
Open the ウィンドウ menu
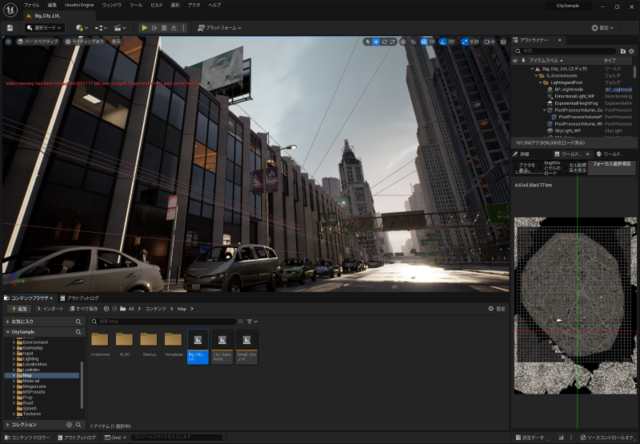[x=111, y=5]
